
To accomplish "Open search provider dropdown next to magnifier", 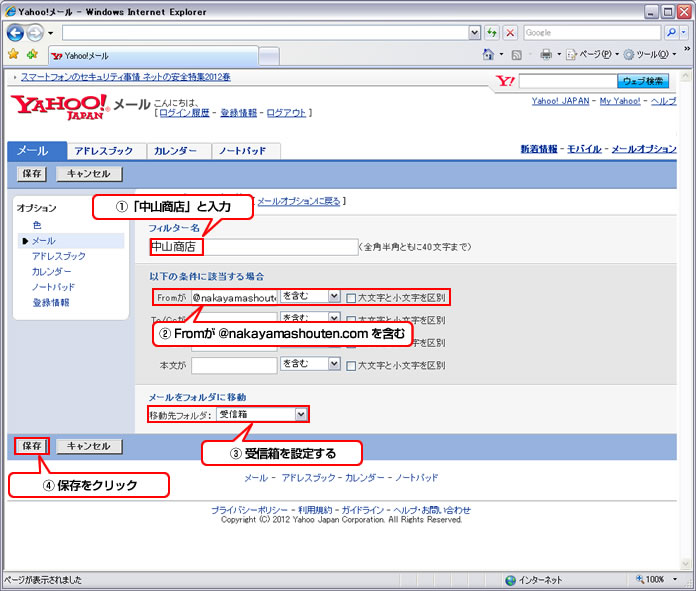I will (x=684, y=32).
